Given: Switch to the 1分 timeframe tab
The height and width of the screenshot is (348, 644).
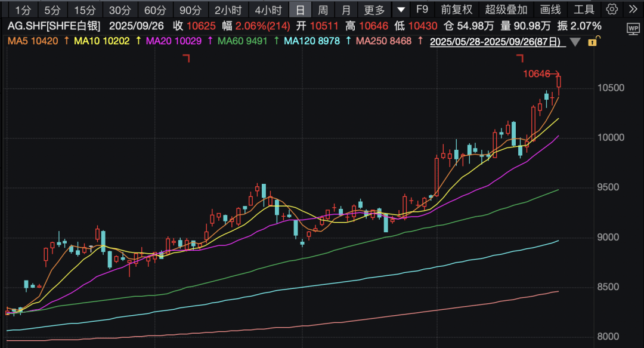Looking at the screenshot, I should pyautogui.click(x=23, y=10).
